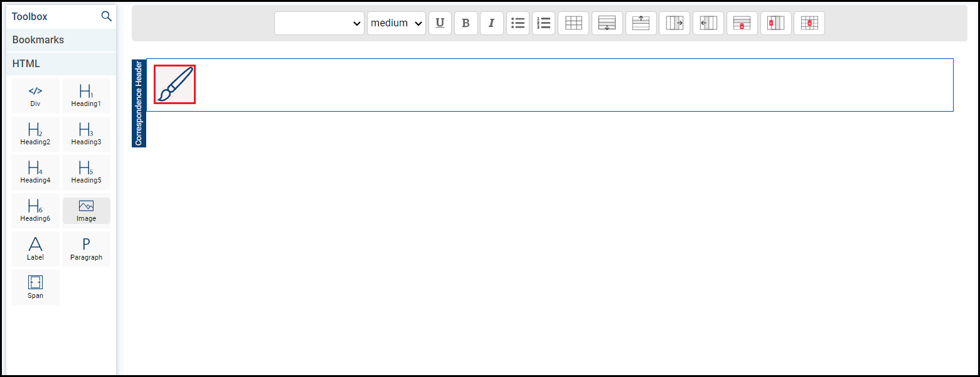Search the Toolbox using the magnifier icon

coord(106,16)
